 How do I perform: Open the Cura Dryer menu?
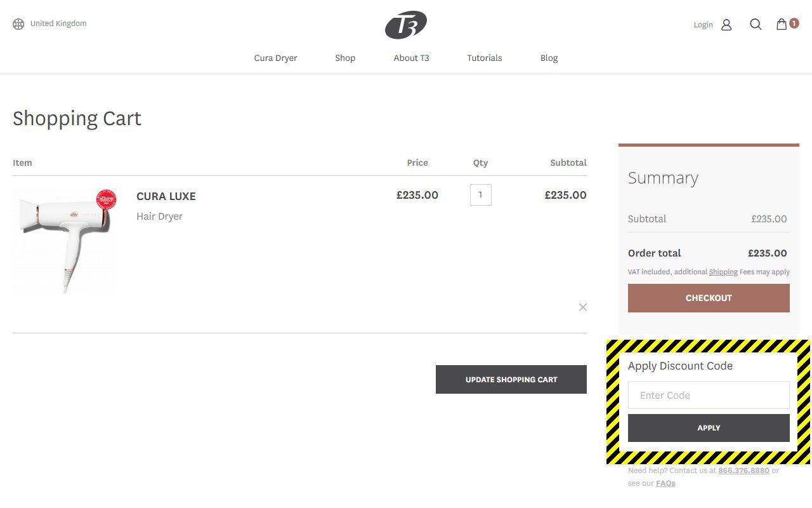pos(275,58)
